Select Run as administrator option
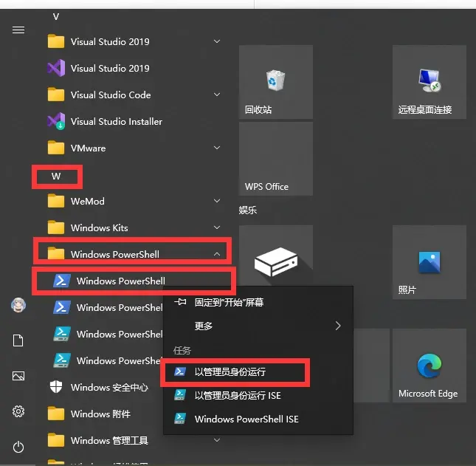The image size is (476, 466). tap(230, 371)
